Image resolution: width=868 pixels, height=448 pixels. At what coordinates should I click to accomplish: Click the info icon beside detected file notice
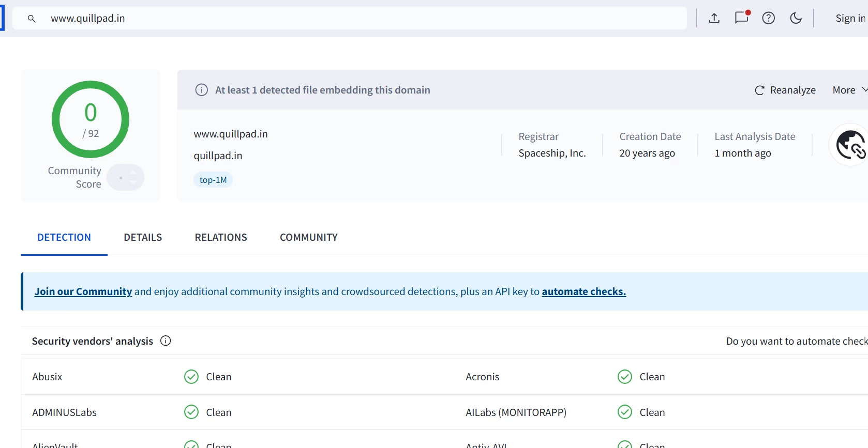pyautogui.click(x=201, y=90)
